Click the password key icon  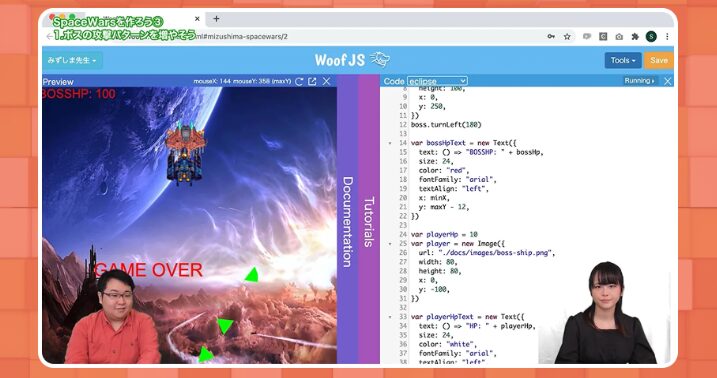pyautogui.click(x=551, y=37)
